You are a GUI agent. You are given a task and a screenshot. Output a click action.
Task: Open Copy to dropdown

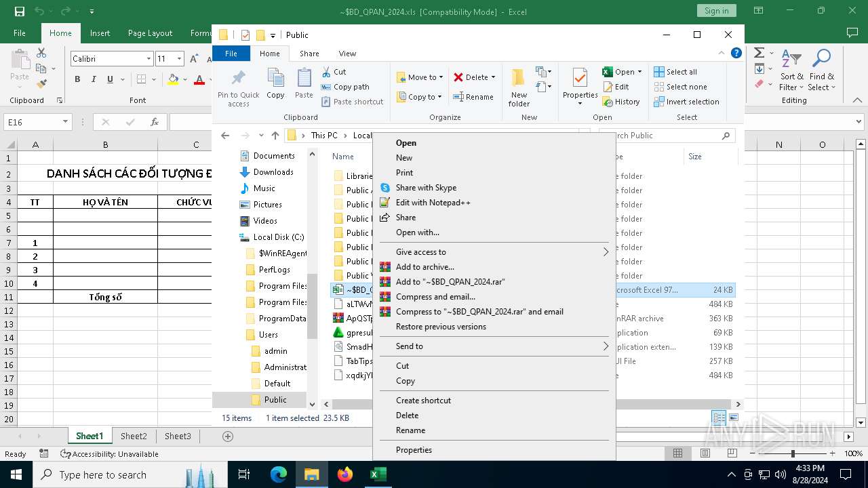pyautogui.click(x=418, y=97)
